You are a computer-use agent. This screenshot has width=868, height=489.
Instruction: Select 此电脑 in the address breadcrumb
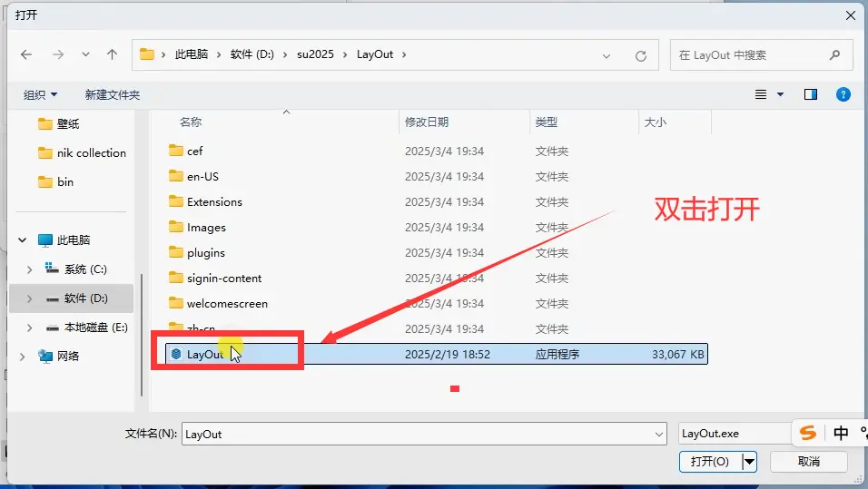pos(192,54)
